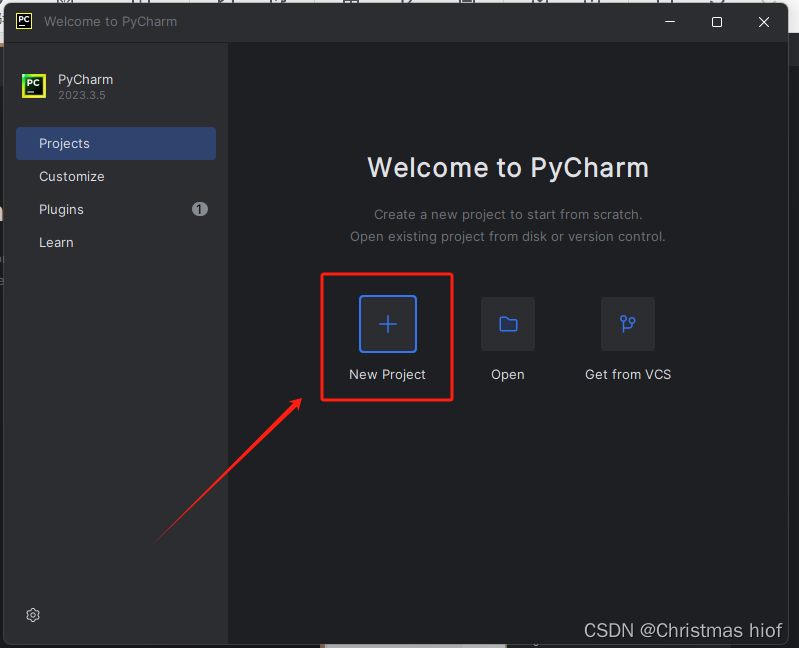Click the PyCharm logo in sidebar

coord(34,86)
